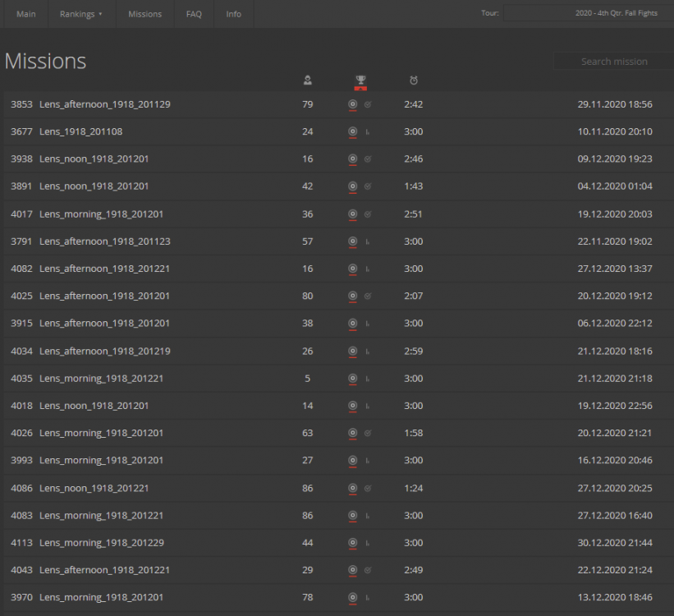
Task: Click the bar status icon for mission 3791
Action: [x=368, y=241]
